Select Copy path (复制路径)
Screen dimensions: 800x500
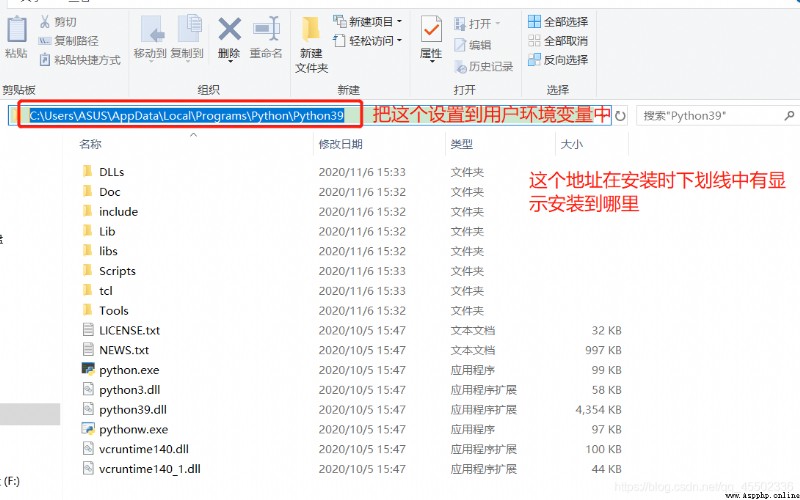point(69,41)
